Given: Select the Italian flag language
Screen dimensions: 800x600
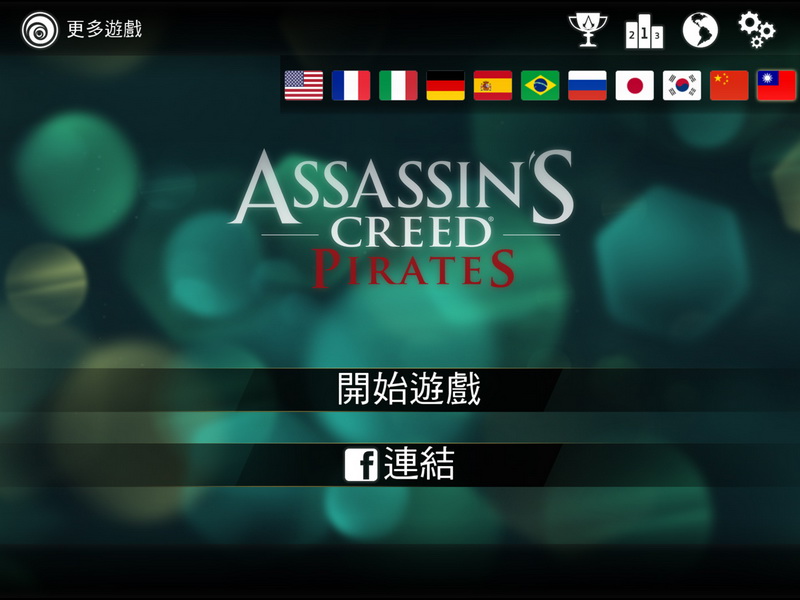Looking at the screenshot, I should [x=398, y=85].
